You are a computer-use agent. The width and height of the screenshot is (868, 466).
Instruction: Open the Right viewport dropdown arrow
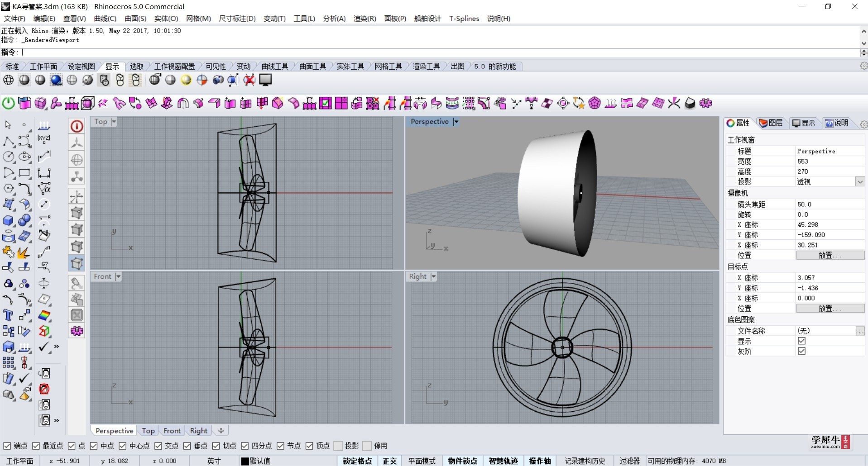point(433,276)
